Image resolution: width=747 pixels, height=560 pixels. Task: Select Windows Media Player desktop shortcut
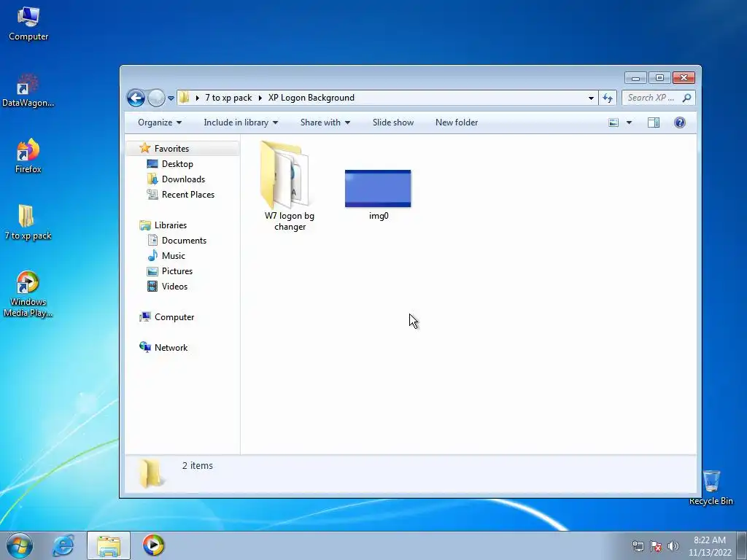[28, 295]
